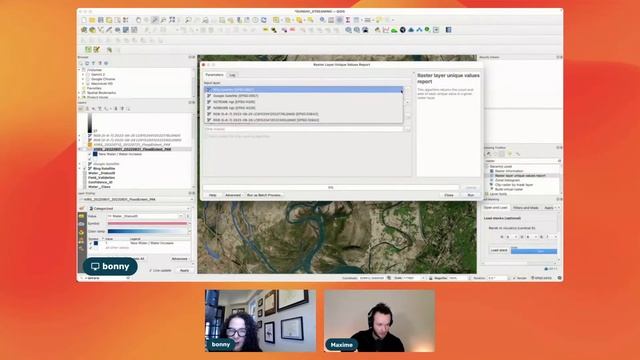
Task: Click the Browser panel filter icon
Action: 93,63
